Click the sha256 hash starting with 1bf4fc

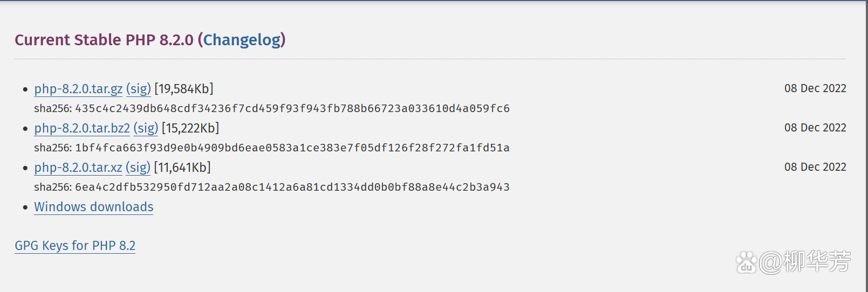pyautogui.click(x=292, y=148)
